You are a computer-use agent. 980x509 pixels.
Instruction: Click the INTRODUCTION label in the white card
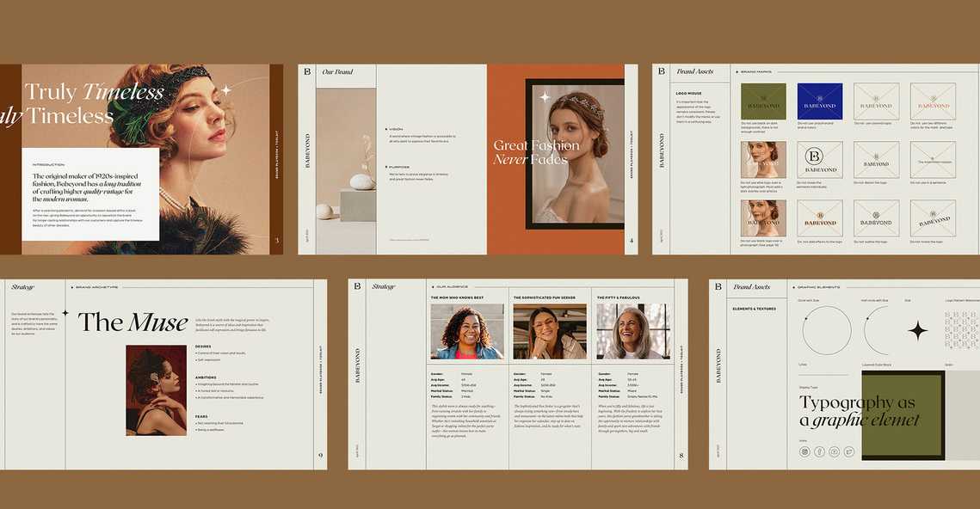[48, 165]
